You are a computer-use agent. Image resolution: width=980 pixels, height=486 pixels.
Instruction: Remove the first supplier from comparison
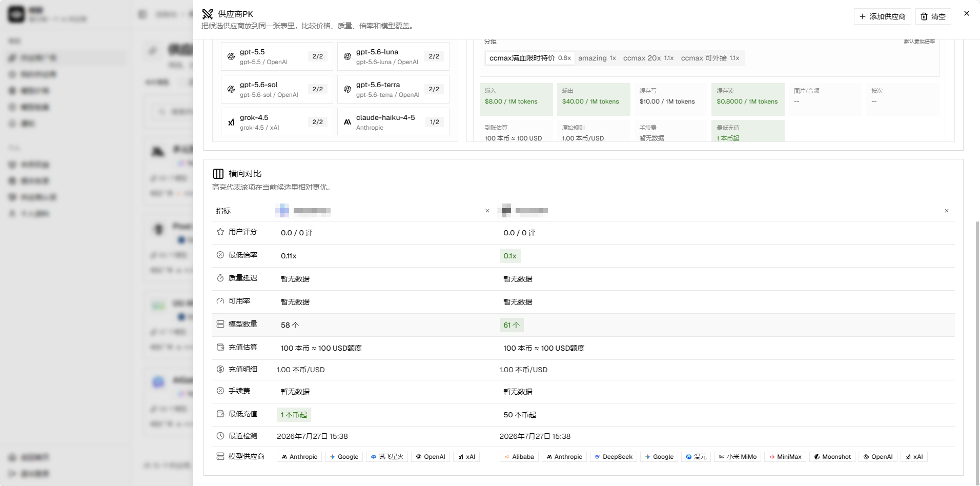click(487, 211)
